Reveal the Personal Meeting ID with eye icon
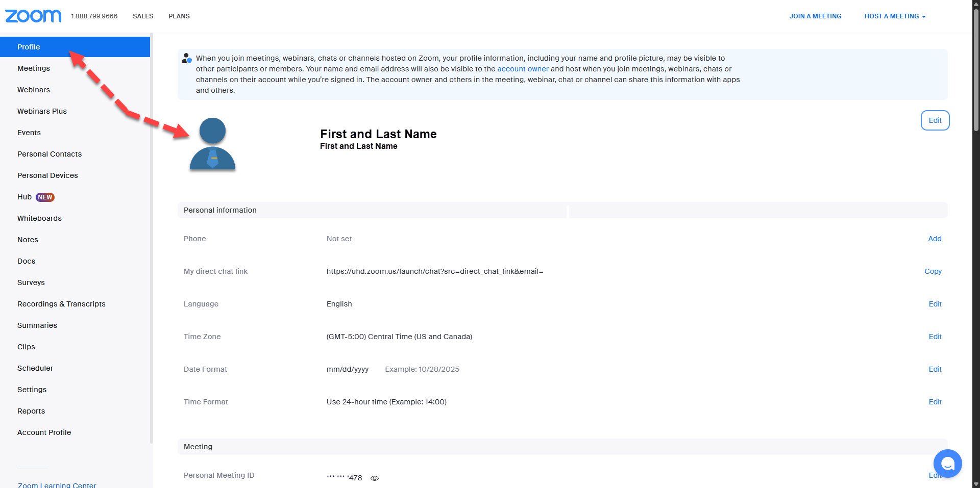Viewport: 980px width, 488px height. point(375,478)
